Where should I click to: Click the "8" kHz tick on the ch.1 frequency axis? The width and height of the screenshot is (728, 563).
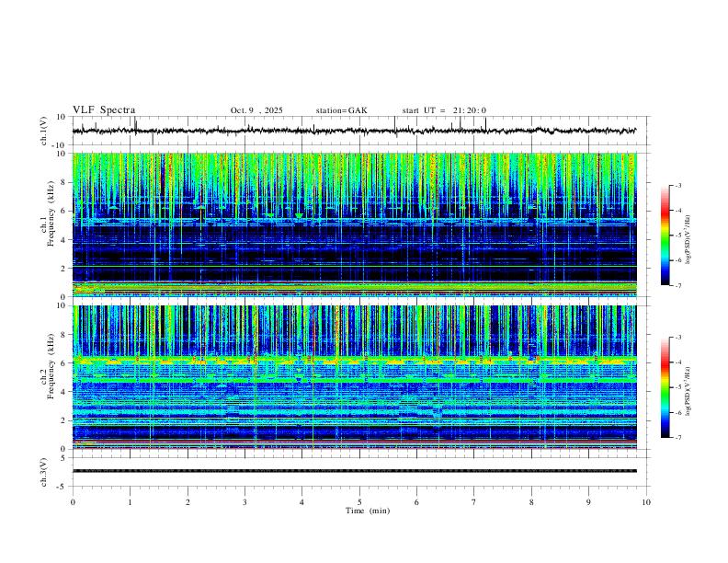click(x=64, y=182)
